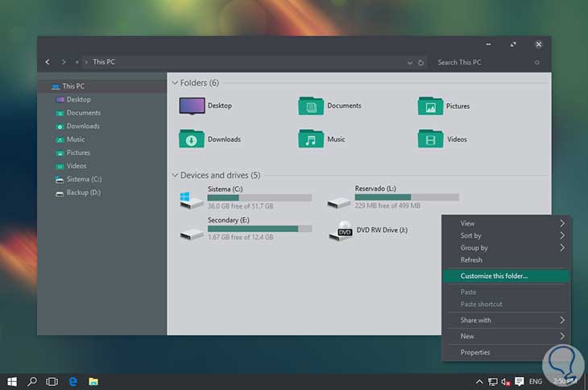Viewport: 588px width, 390px height.
Task: Open Task View from taskbar
Action: [52, 382]
